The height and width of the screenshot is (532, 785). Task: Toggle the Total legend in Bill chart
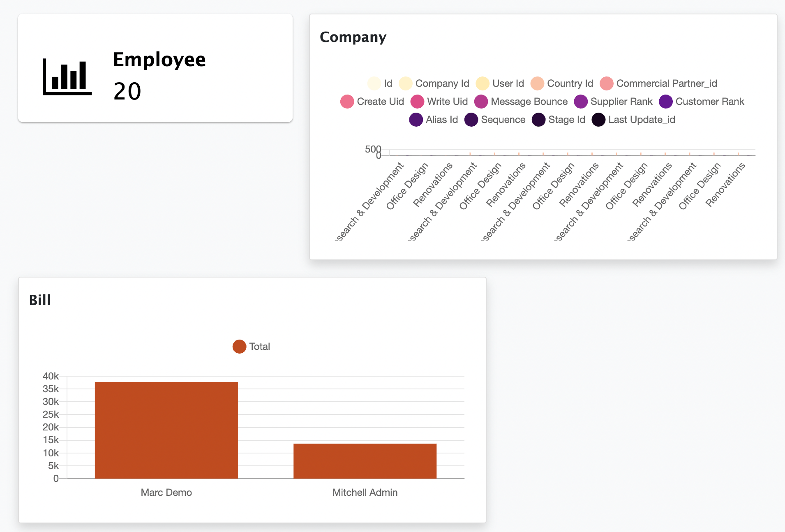[x=251, y=347]
